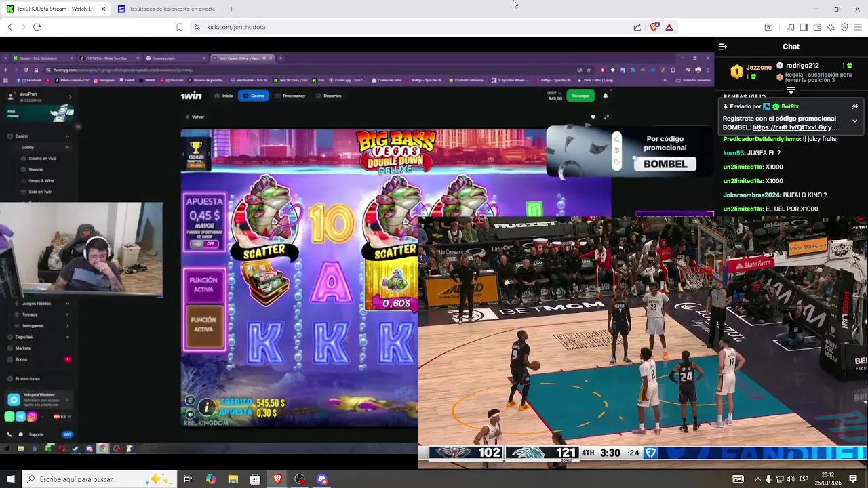Click username PredicadorDelMandylismo in chat
This screenshot has height=488, width=868.
pyautogui.click(x=762, y=139)
